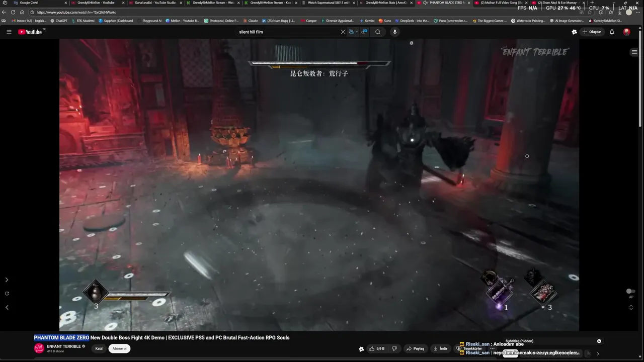The width and height of the screenshot is (644, 362).
Task: Click the browser back arrow
Action: coord(4,12)
